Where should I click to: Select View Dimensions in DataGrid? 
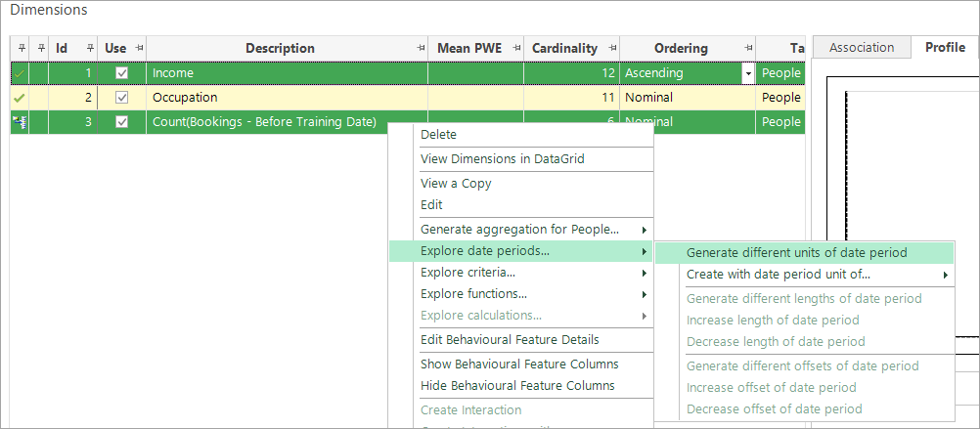click(520, 158)
